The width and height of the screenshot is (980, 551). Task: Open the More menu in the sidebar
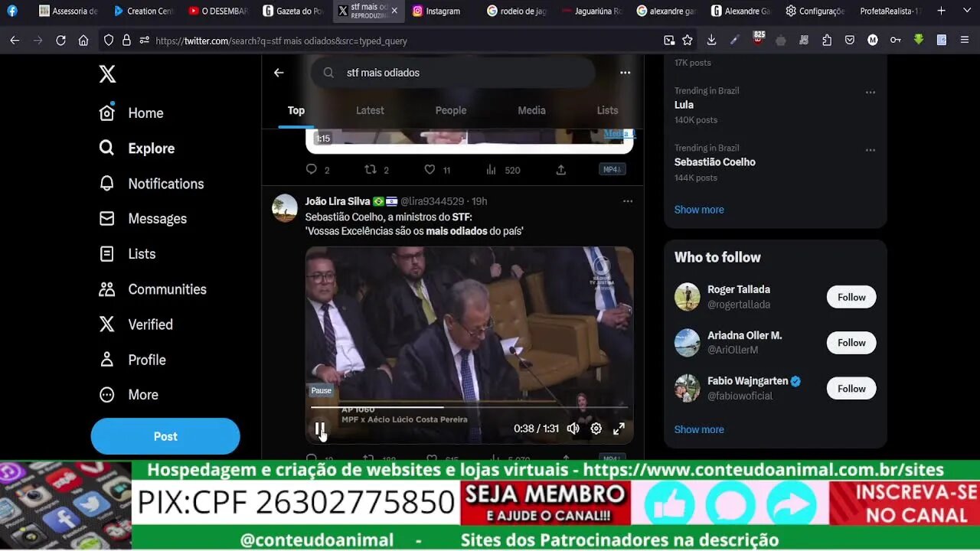129,395
